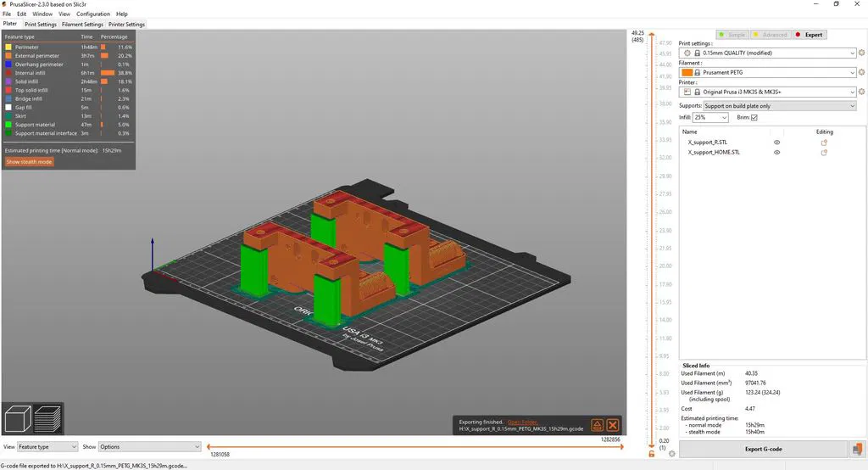Open the Help menu
Viewport: 868px width, 470px height.
coord(122,14)
